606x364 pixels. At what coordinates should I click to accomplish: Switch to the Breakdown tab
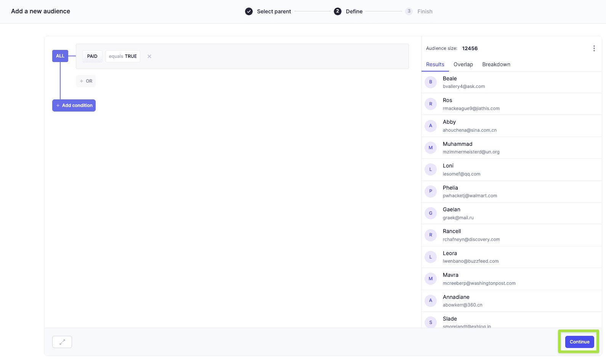point(496,64)
